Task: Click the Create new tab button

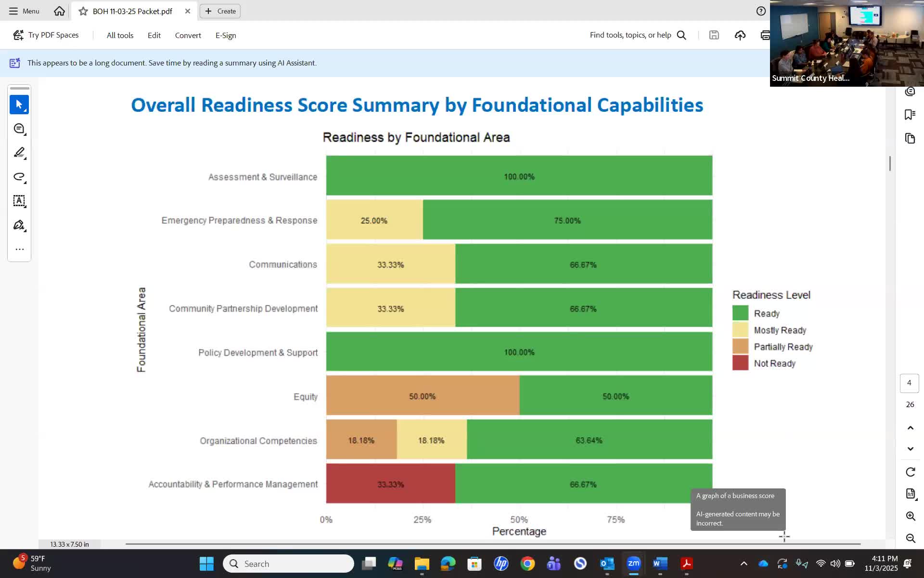Action: (220, 11)
